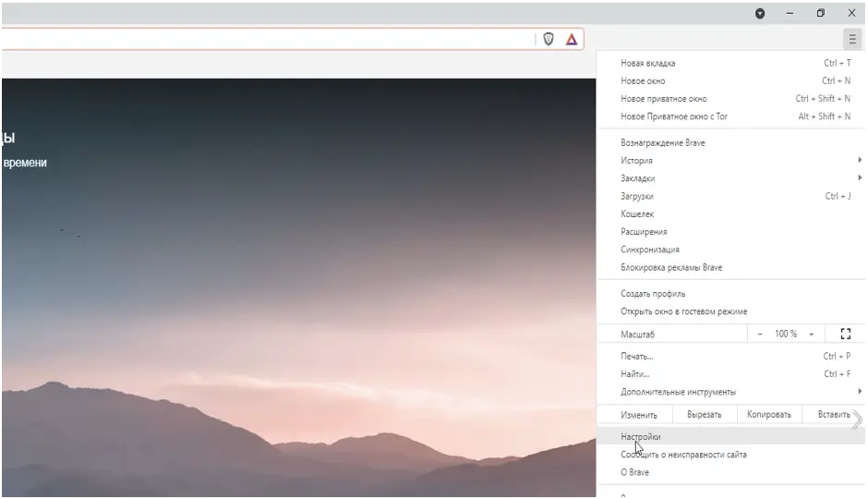This screenshot has width=868, height=499.
Task: Open Новая вкладка menu item
Action: coord(730,63)
